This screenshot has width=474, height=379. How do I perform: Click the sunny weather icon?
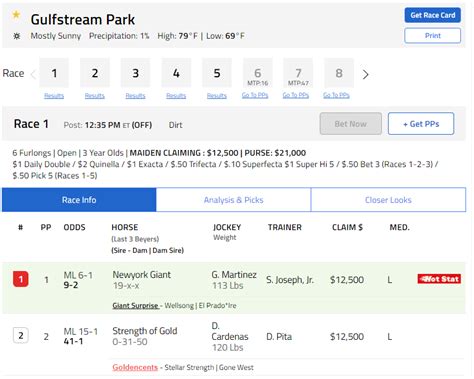click(16, 36)
